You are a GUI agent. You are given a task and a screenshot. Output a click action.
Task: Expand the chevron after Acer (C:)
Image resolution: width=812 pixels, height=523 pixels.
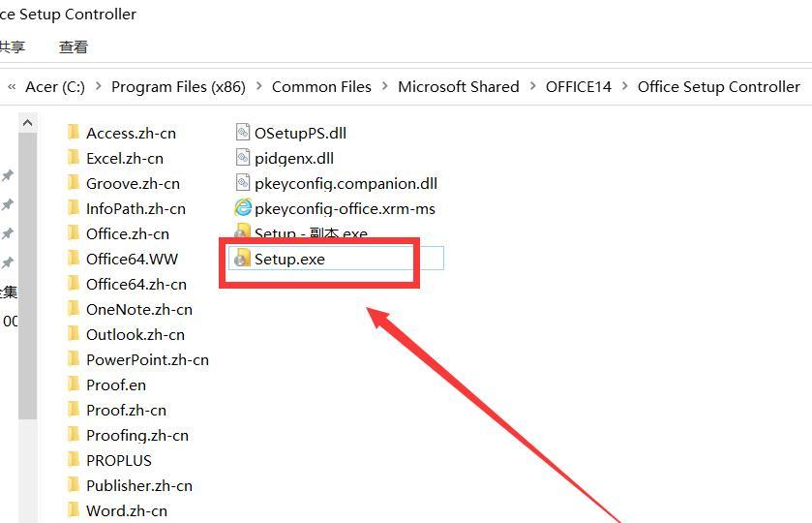click(99, 86)
